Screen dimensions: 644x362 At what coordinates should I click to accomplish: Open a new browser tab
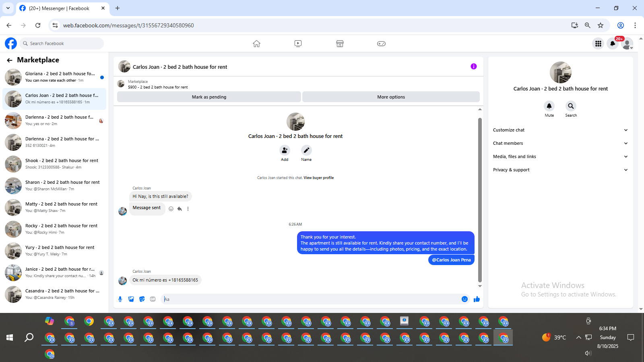[118, 8]
